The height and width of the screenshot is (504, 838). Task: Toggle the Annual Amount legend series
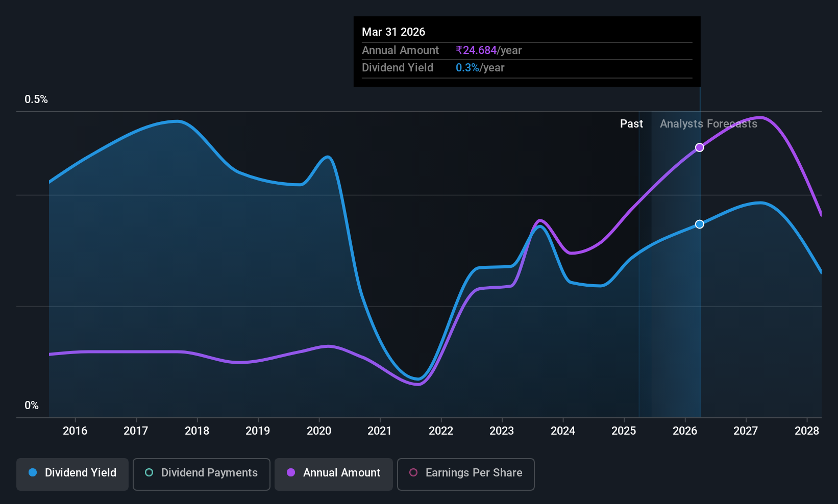tap(334, 474)
